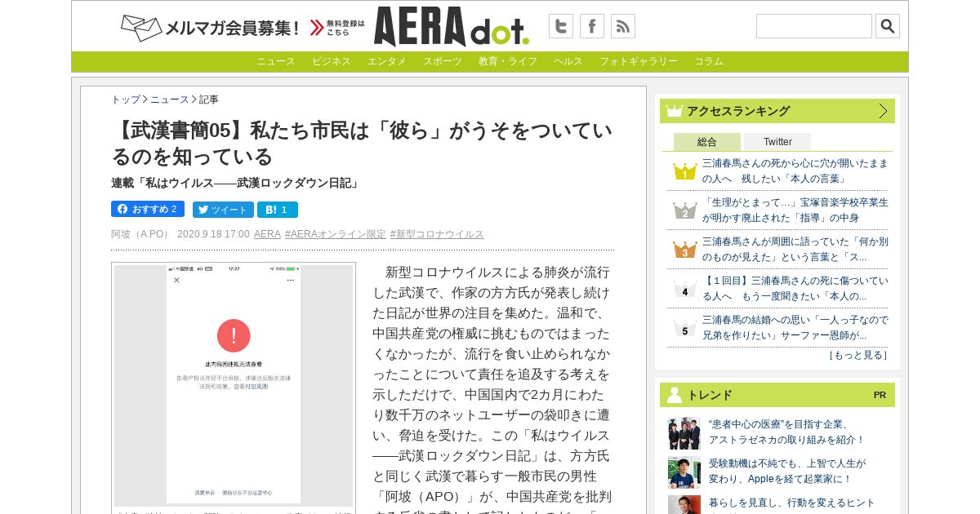This screenshot has height=514, width=980.
Task: Click the crown icon in アクセスランキング header
Action: coord(674,111)
